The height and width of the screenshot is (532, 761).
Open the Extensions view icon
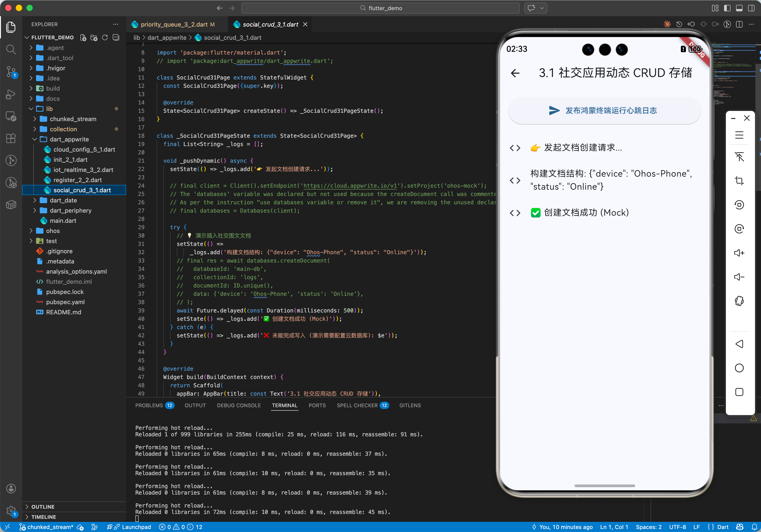coord(11,138)
